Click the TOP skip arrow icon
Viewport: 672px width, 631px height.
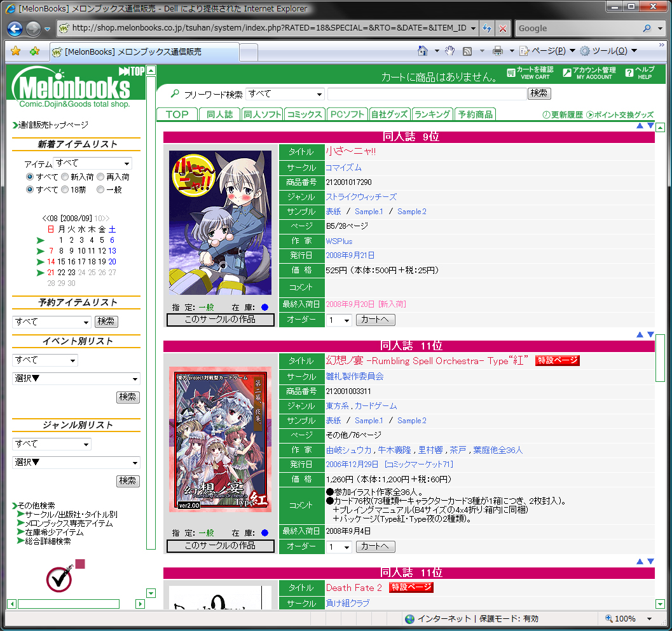coord(132,71)
